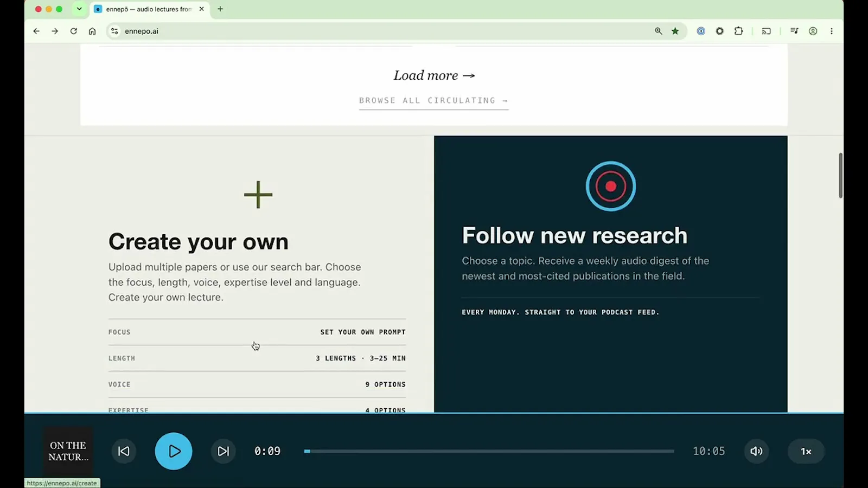
Task: Open the 1Password extension icon
Action: point(701,31)
